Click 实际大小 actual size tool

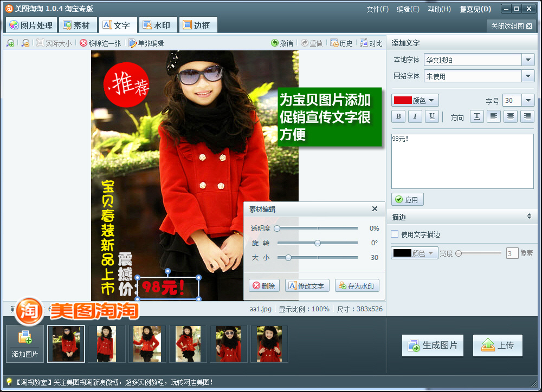pos(54,43)
